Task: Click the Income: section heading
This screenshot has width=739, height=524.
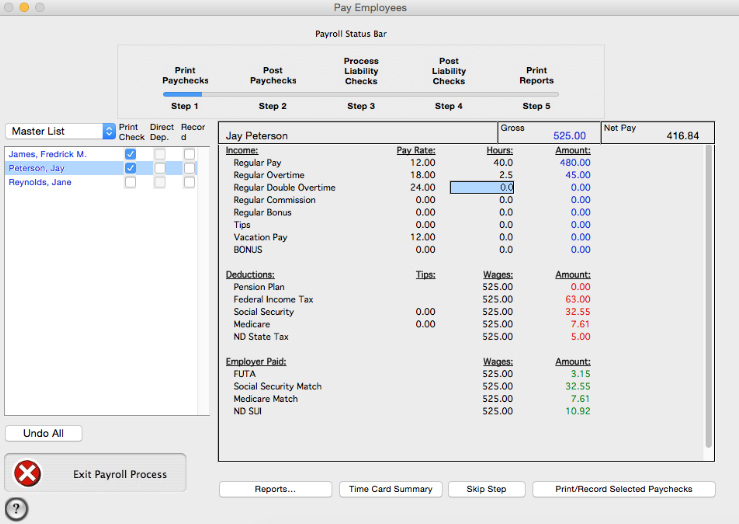Action: [242, 150]
